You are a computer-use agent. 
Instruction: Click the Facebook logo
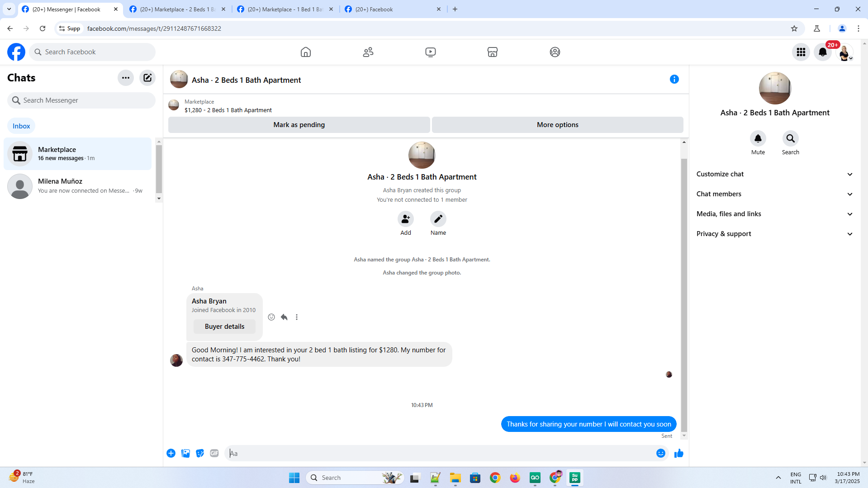(16, 52)
